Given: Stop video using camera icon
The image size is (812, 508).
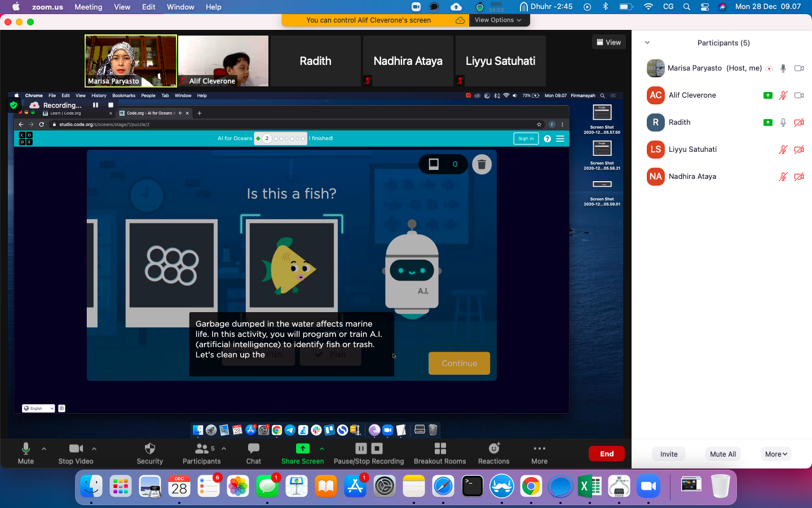Looking at the screenshot, I should 76,449.
